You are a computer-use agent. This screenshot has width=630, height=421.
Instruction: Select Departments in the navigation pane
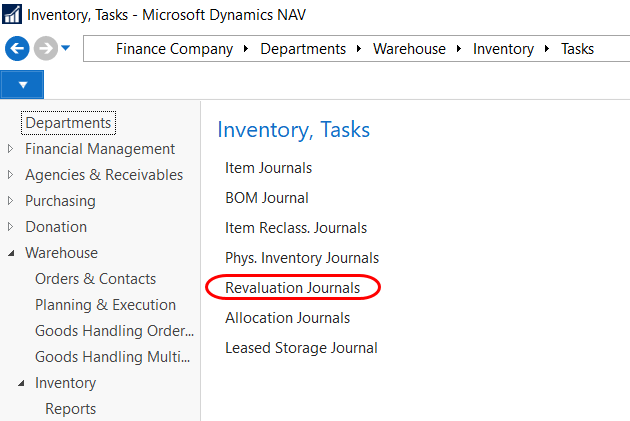point(68,123)
